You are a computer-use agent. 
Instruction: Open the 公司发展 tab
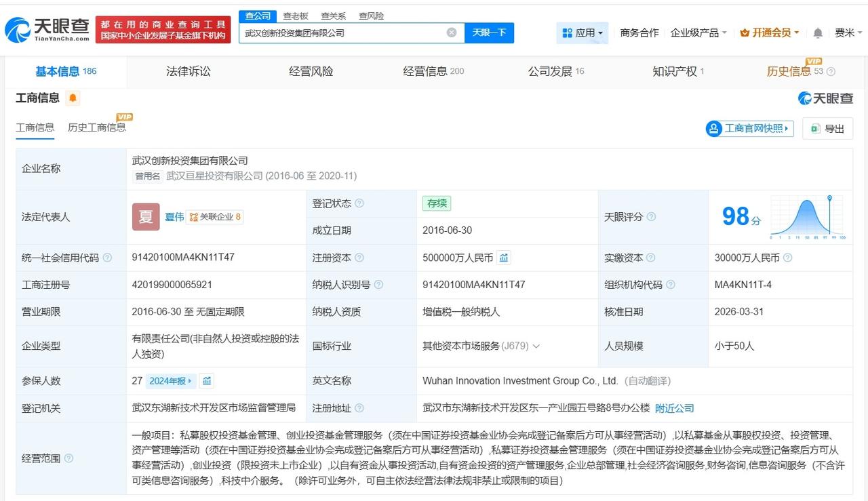[556, 71]
